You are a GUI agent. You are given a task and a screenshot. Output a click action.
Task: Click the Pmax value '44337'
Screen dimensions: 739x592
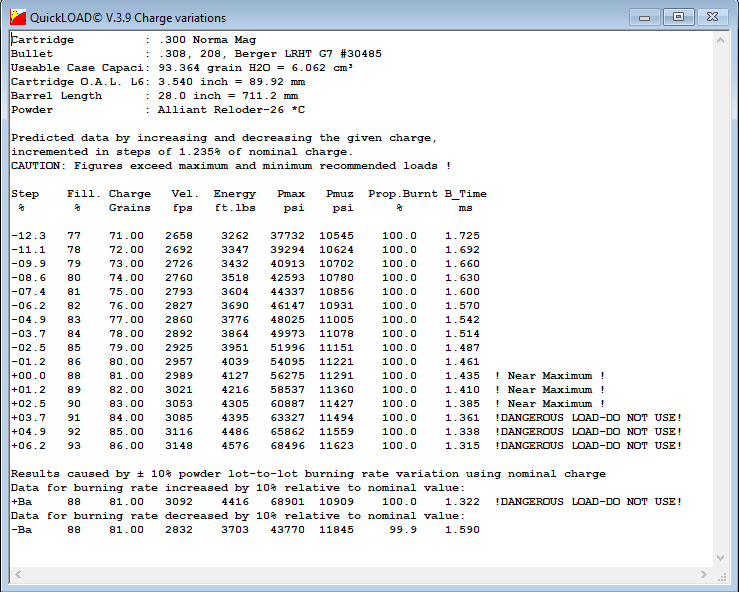(x=287, y=292)
